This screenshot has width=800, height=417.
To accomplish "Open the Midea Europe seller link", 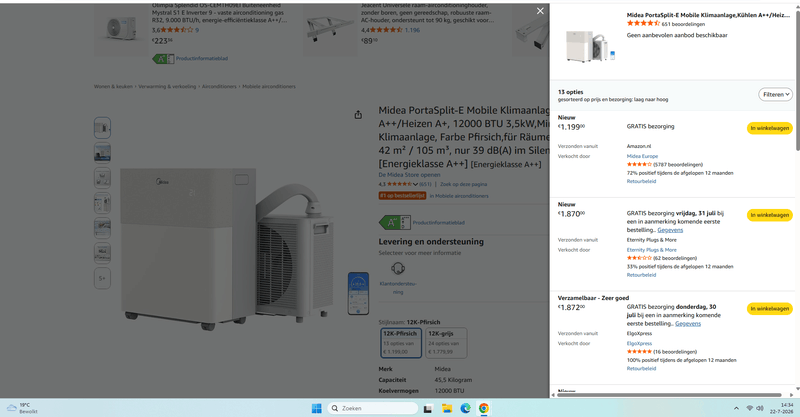I will [x=642, y=156].
